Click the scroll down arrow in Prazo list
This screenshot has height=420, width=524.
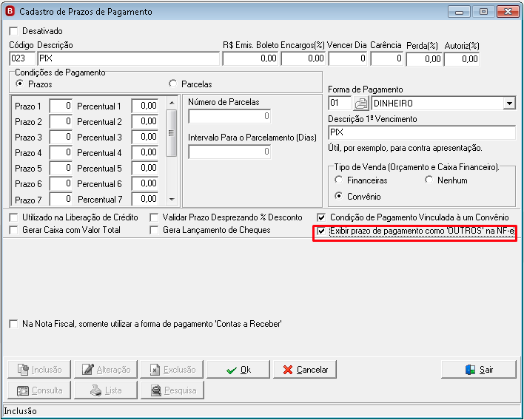point(172,200)
